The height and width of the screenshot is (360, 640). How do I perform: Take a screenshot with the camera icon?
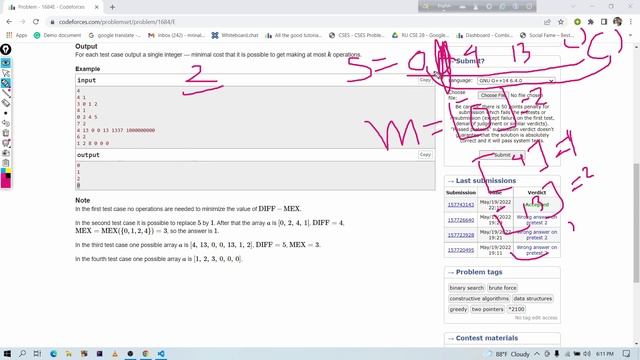pyautogui.click(x=6, y=153)
